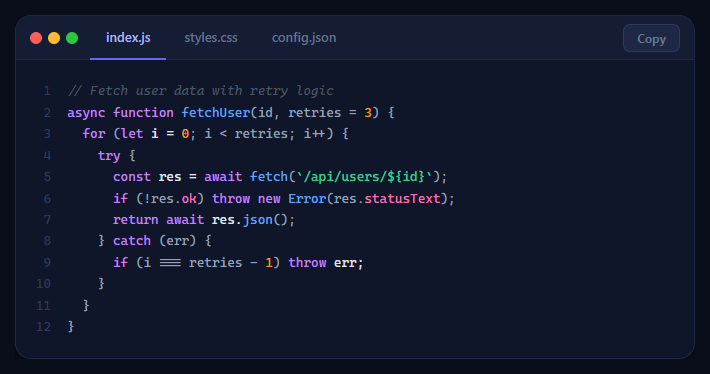
Task: Click the green maximize dot
Action: (72, 38)
